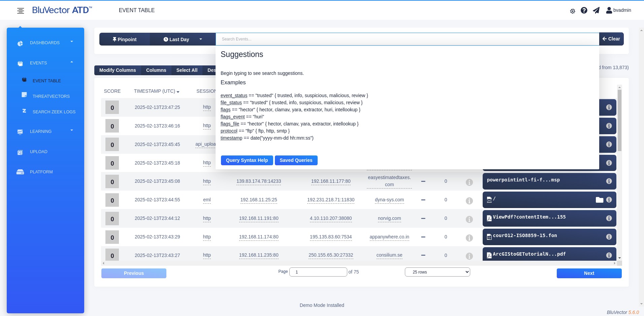This screenshot has height=316, width=644.
Task: Click the BluVector ATD logo
Action: tap(62, 10)
